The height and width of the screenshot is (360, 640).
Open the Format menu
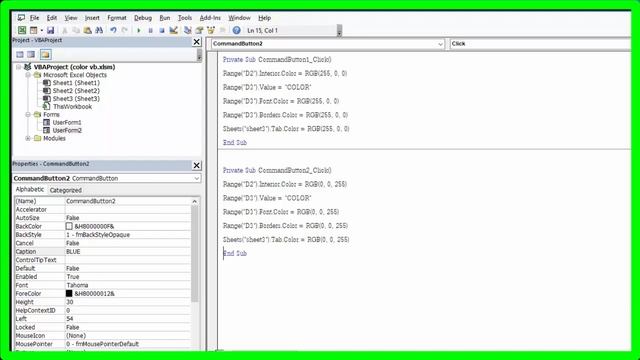tap(117, 18)
